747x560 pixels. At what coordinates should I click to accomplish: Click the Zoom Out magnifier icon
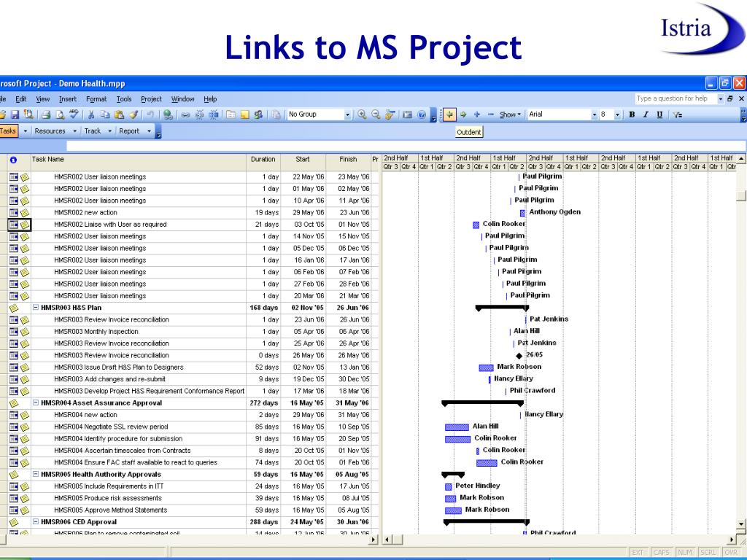pos(376,114)
